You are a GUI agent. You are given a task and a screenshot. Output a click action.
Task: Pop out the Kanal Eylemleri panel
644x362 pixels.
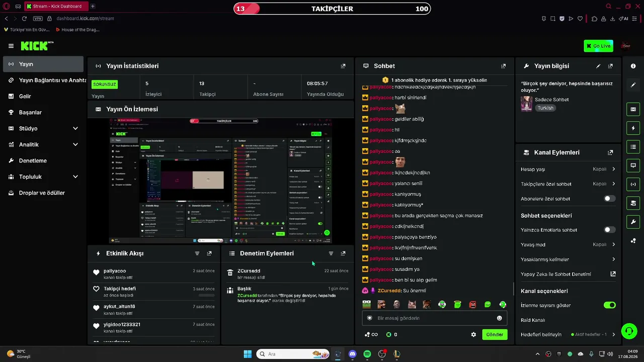610,152
